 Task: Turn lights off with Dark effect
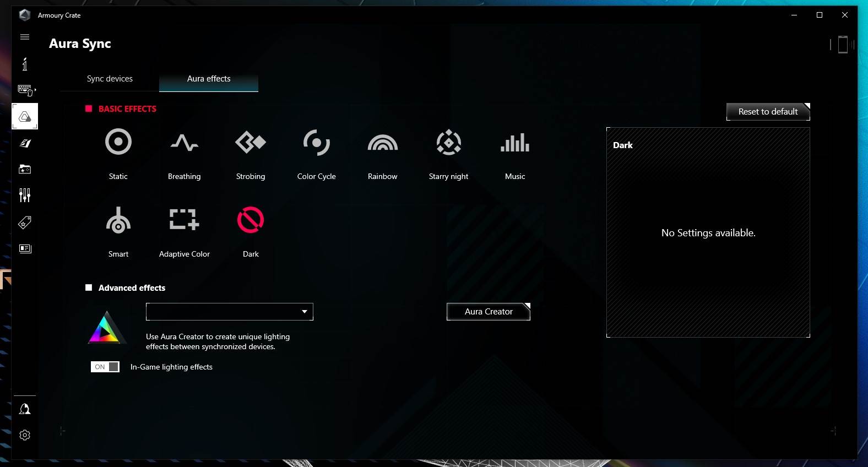click(x=251, y=220)
